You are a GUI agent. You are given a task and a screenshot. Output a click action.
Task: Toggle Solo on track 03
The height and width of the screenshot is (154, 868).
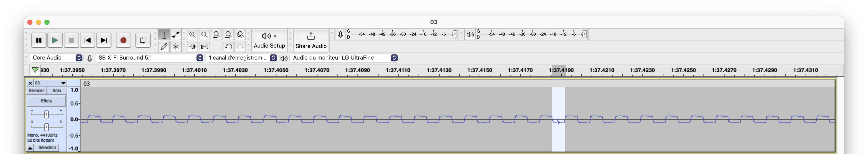tap(57, 91)
